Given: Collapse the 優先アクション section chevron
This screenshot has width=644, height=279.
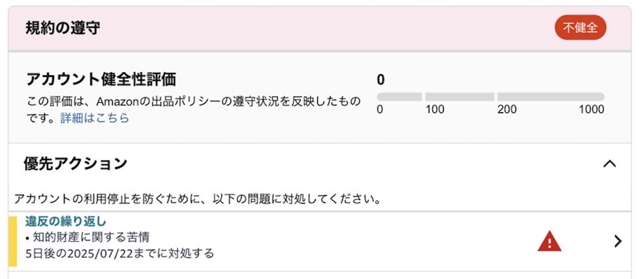Looking at the screenshot, I should (x=609, y=164).
